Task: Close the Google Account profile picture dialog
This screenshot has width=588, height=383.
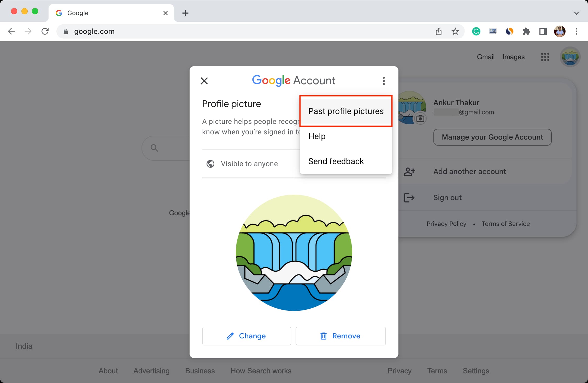Action: pyautogui.click(x=204, y=81)
